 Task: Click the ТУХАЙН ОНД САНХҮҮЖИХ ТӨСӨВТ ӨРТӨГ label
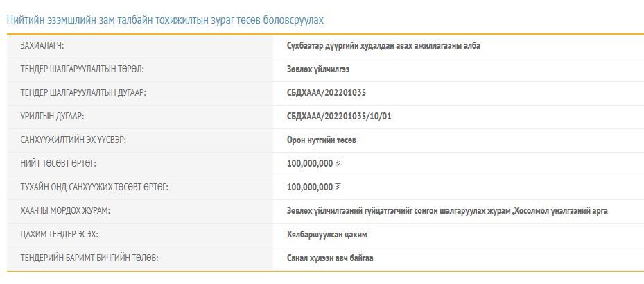point(94,187)
